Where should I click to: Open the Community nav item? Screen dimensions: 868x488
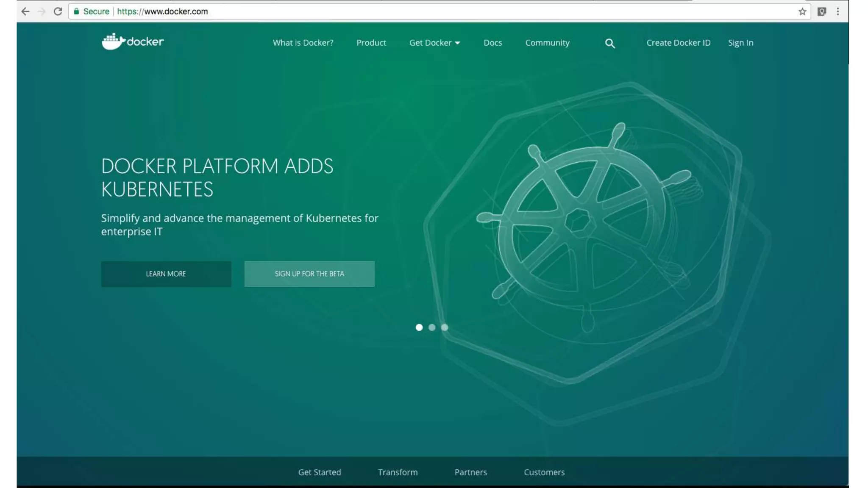click(547, 43)
